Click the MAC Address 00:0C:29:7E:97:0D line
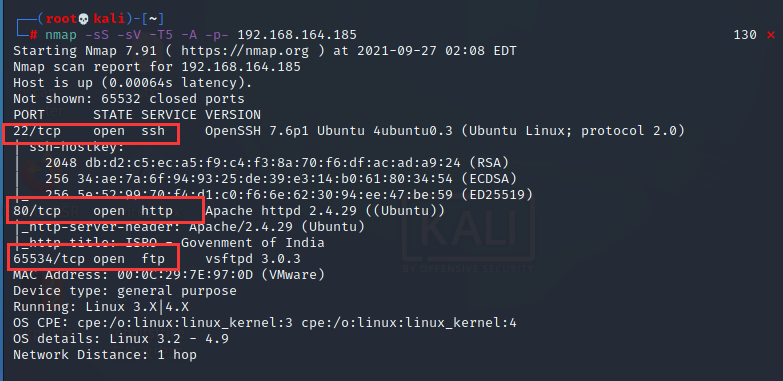 coord(169,275)
